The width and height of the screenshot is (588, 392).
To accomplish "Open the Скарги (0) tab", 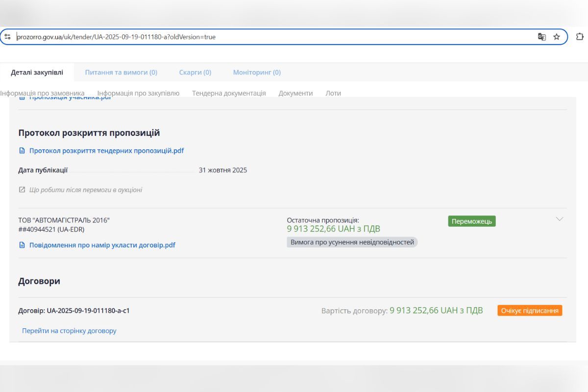I will click(195, 73).
